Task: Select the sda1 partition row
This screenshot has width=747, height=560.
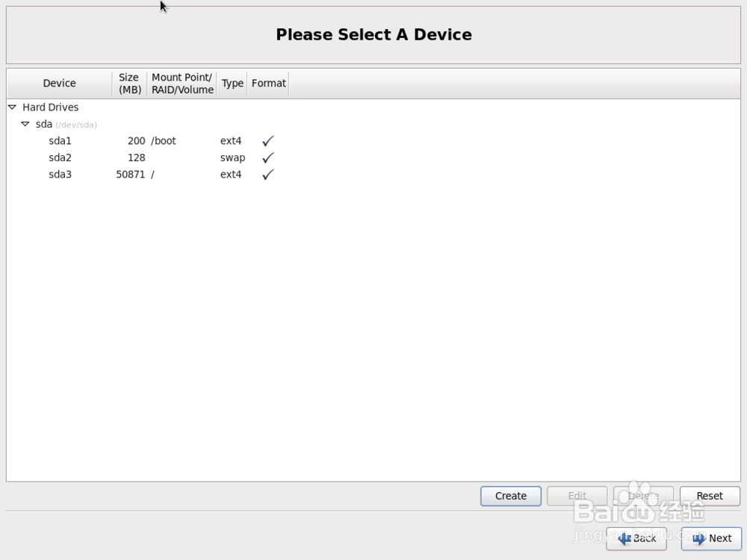Action: 373,141
